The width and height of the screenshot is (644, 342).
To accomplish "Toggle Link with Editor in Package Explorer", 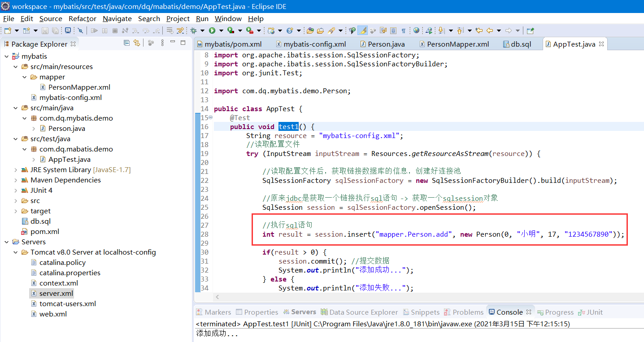I will point(136,43).
